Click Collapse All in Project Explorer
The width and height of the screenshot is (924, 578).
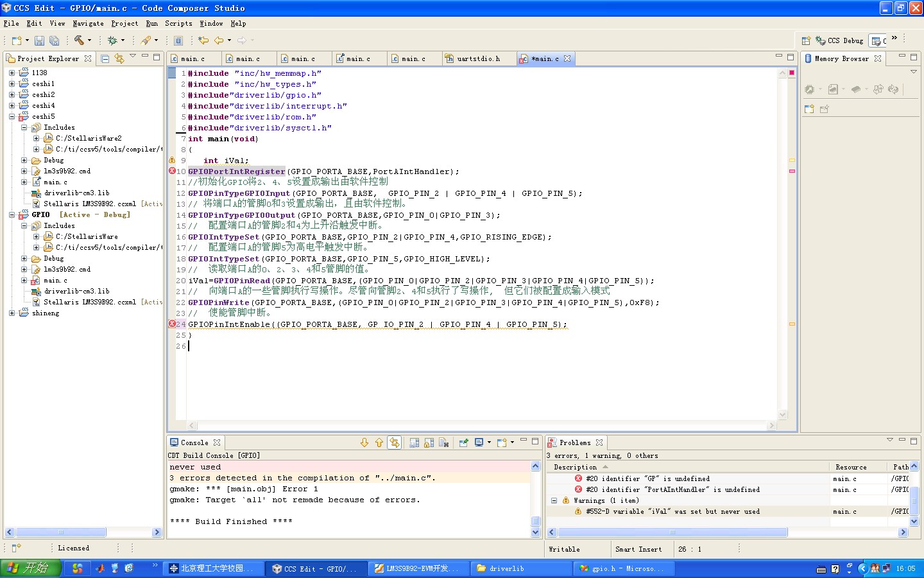[105, 58]
